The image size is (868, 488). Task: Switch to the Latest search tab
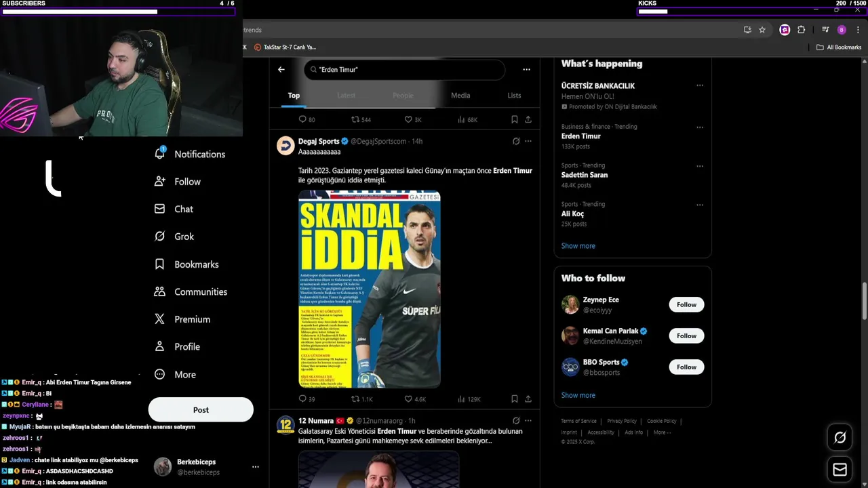coord(347,96)
